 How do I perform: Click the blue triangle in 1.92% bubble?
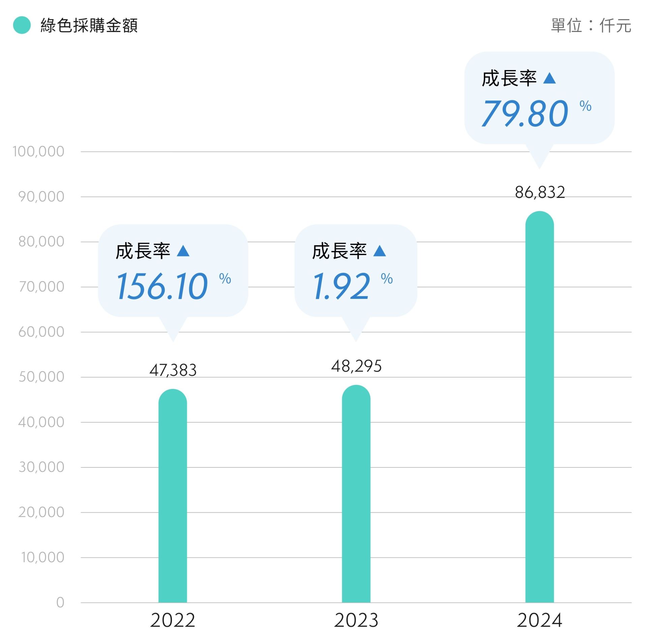(379, 251)
